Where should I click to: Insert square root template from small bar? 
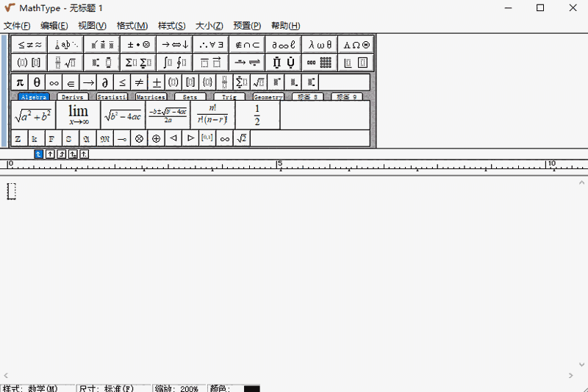pos(259,82)
